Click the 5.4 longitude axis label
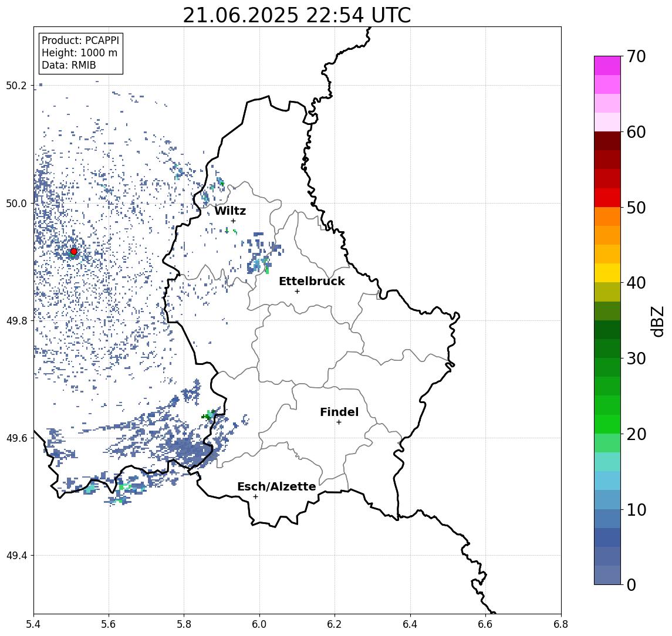Image resolution: width=672 pixels, height=636 pixels. [x=33, y=624]
